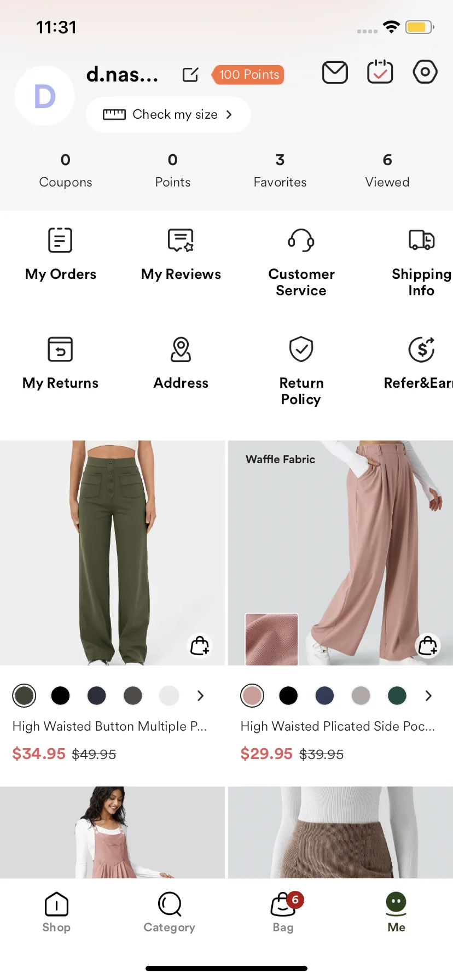Image resolution: width=453 pixels, height=980 pixels.
Task: Expand Check my size option
Action: [x=169, y=114]
